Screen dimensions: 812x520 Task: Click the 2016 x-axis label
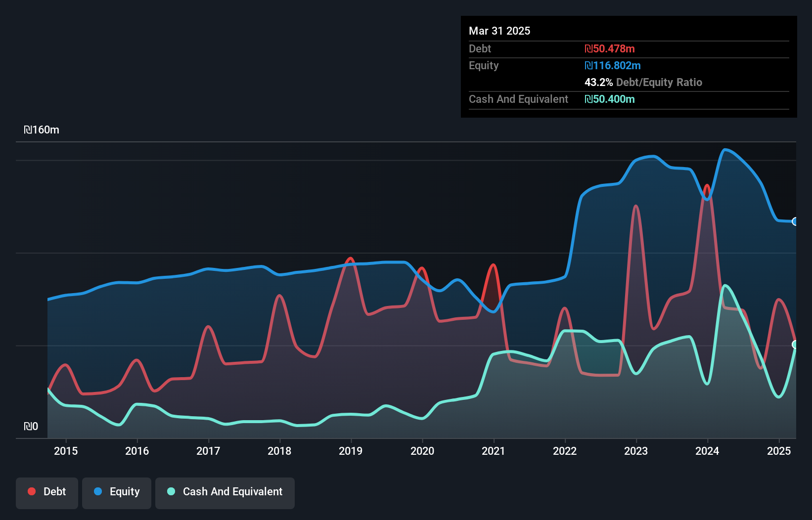coord(137,451)
